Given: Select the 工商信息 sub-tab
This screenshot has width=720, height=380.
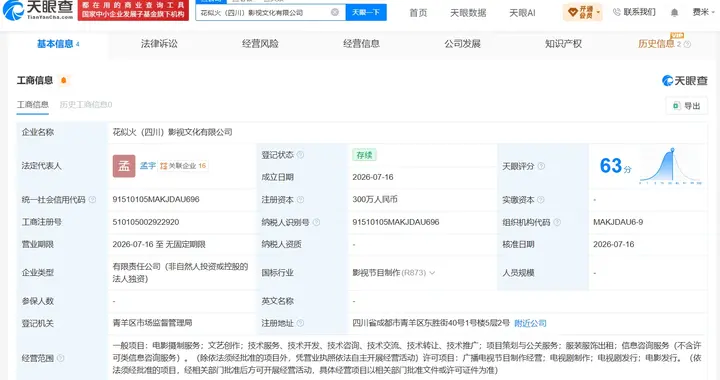Looking at the screenshot, I should 33,105.
